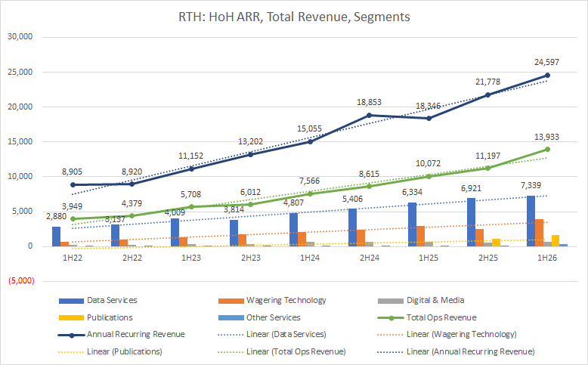Screen dimensions: 588x365
Task: Click the 1H24 category axis label
Action: click(x=308, y=259)
